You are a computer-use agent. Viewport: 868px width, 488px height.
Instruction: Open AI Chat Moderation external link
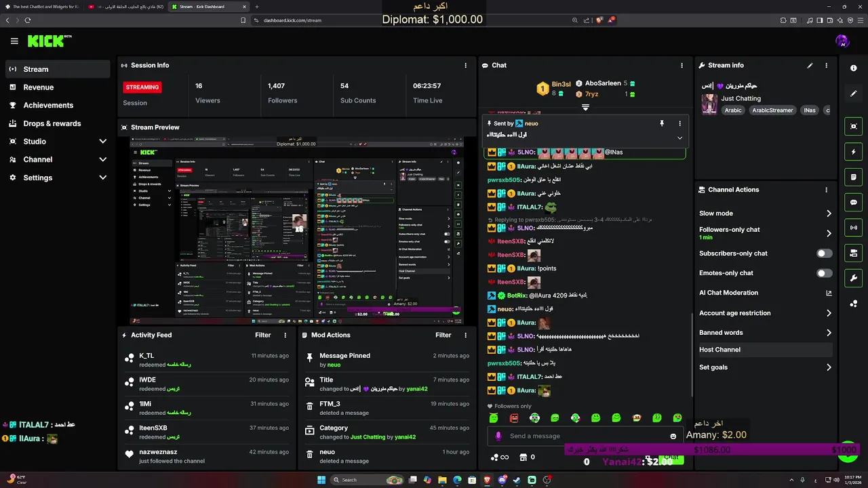829,293
